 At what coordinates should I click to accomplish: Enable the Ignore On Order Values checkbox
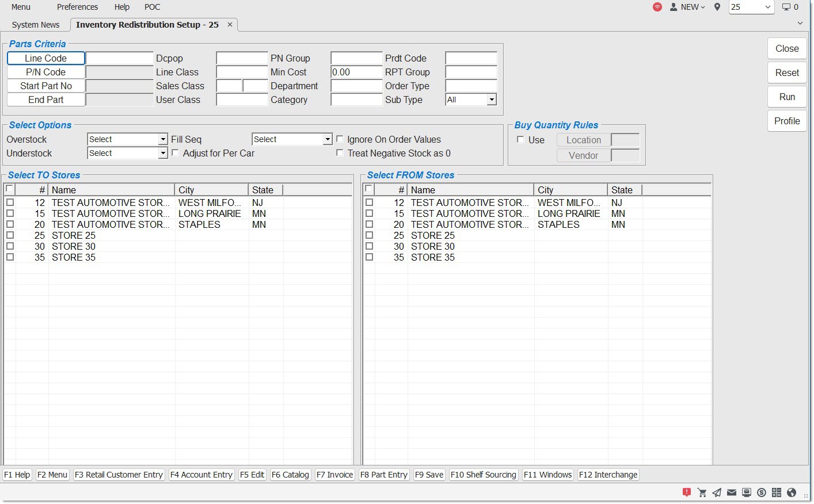pos(340,139)
